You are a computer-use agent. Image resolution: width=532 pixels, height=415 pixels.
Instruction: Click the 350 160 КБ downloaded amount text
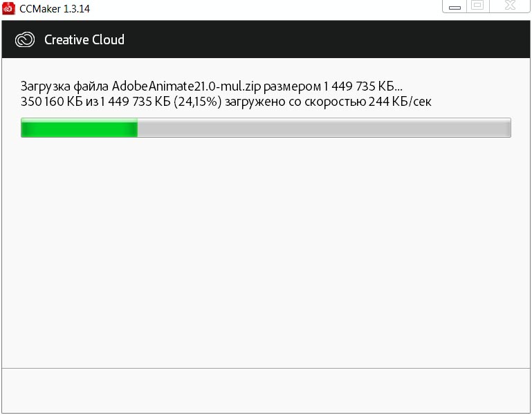pos(52,102)
